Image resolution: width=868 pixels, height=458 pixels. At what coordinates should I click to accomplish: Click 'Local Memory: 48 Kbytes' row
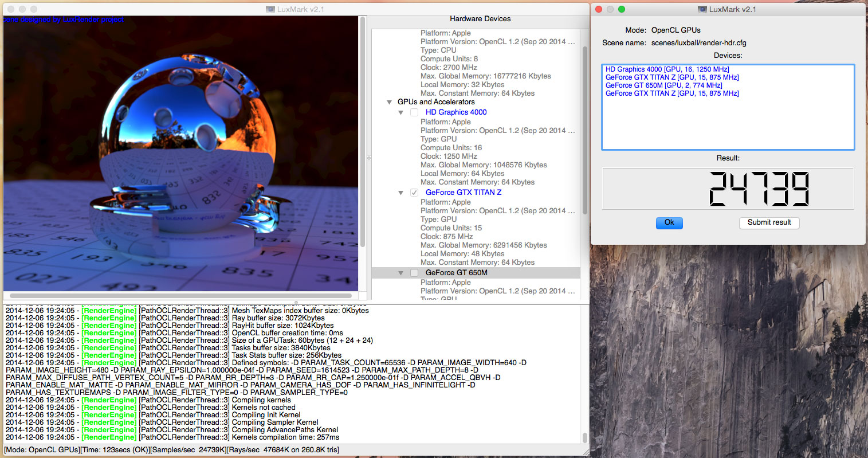pyautogui.click(x=462, y=254)
